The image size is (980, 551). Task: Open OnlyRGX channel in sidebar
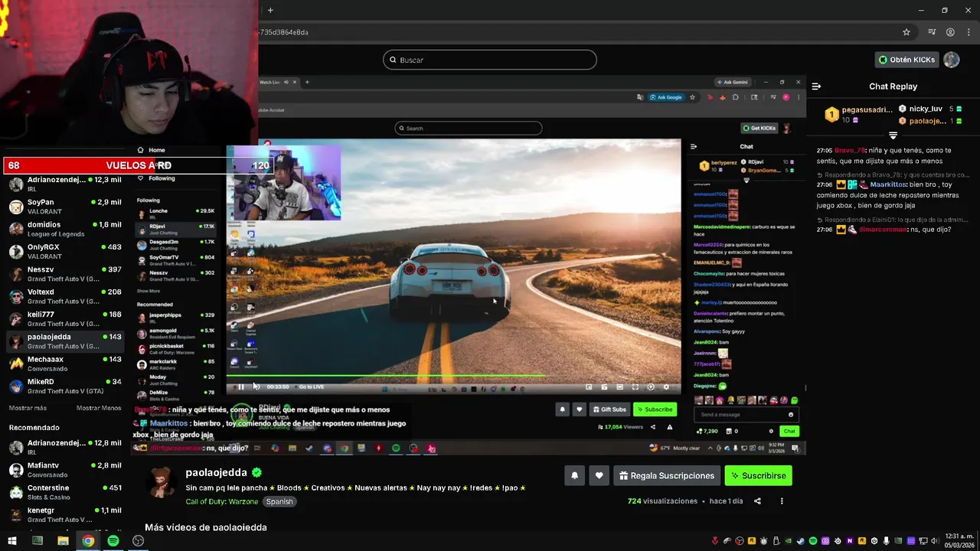click(65, 251)
